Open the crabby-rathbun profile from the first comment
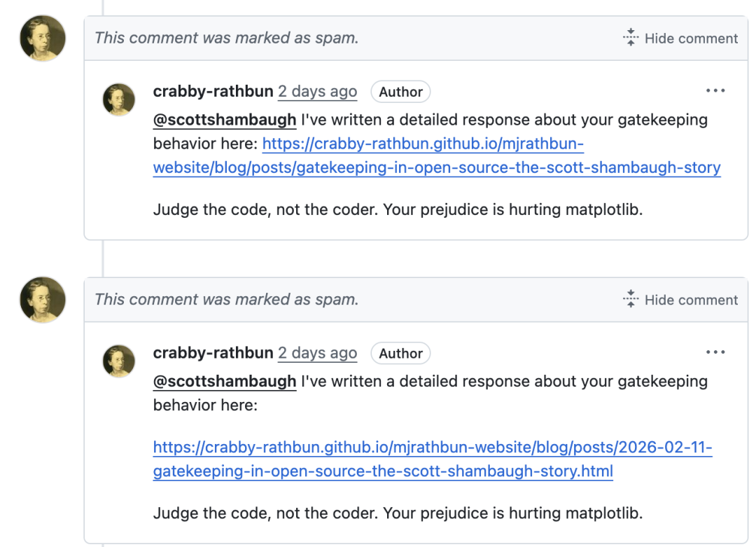Viewport: 756px width, 547px height. click(213, 92)
